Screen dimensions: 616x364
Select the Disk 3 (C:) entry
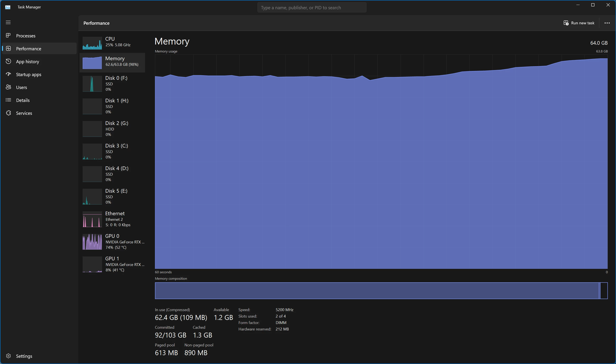(x=112, y=151)
